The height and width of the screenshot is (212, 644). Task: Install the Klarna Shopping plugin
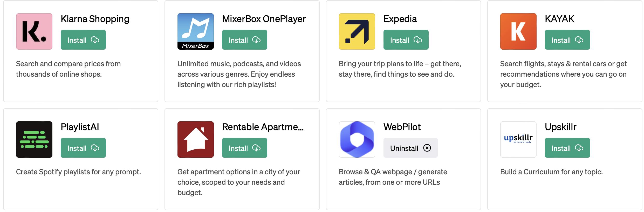[x=83, y=40]
